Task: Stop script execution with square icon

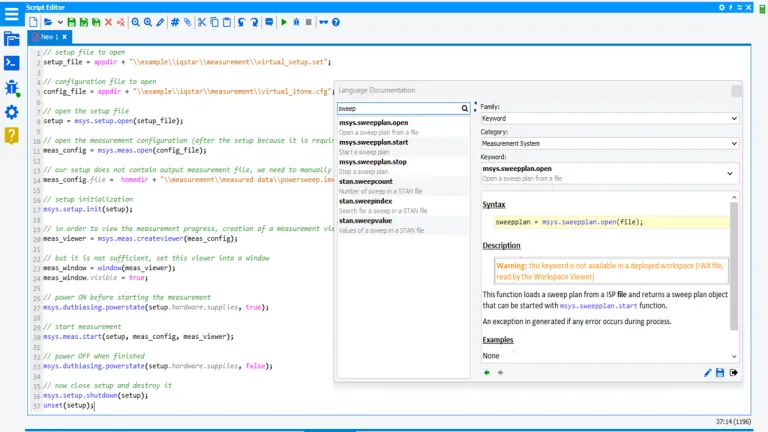Action: coord(309,22)
